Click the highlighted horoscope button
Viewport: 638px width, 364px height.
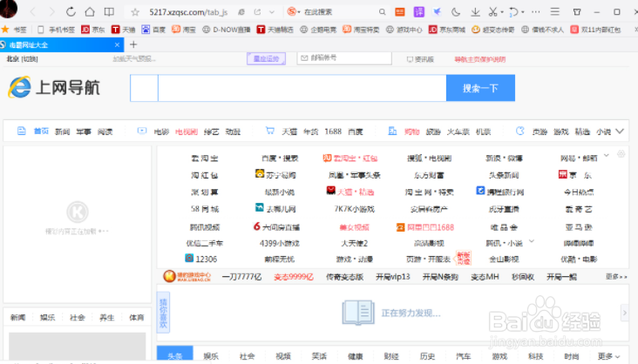click(x=266, y=58)
